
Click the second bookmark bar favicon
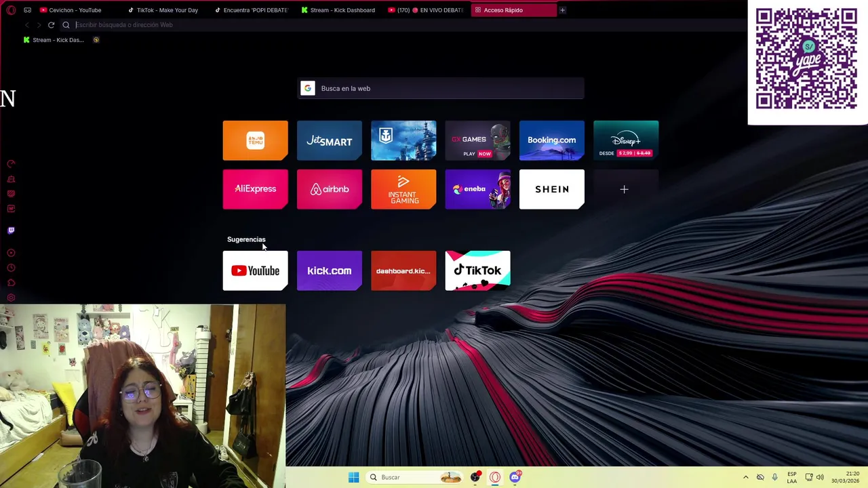coord(96,40)
